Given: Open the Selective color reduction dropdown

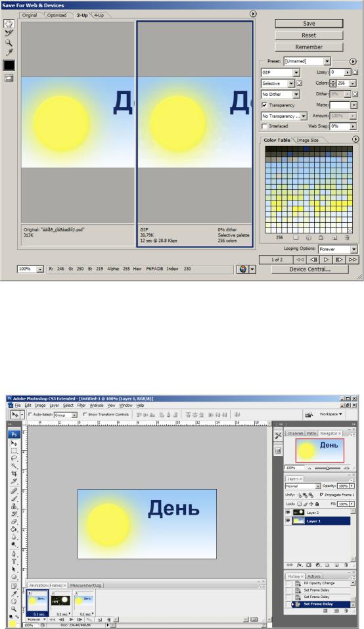Looking at the screenshot, I should (278, 83).
